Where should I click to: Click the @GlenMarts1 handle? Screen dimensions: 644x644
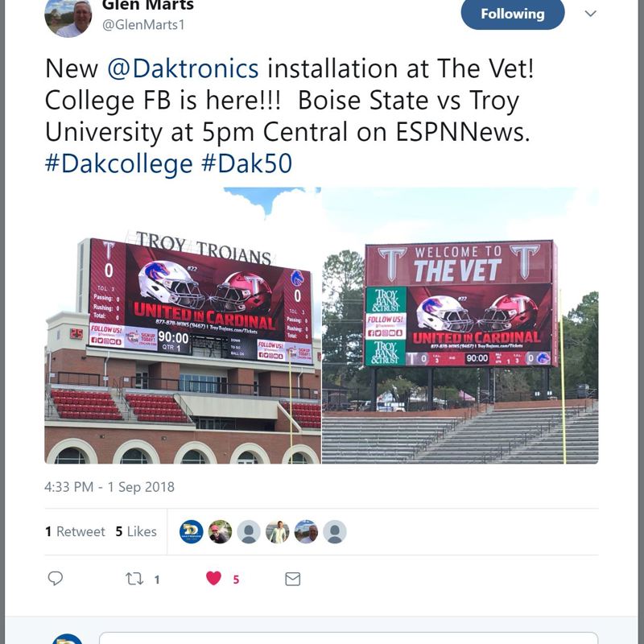pyautogui.click(x=143, y=25)
